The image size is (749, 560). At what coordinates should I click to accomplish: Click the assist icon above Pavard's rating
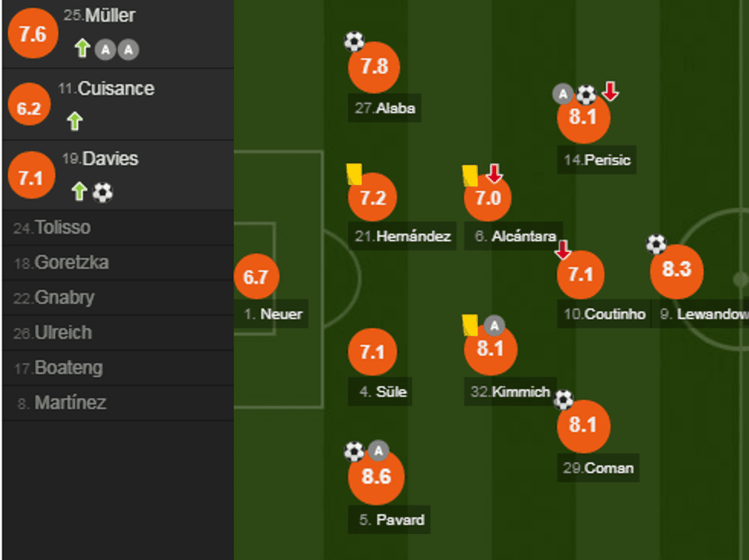coord(378,451)
